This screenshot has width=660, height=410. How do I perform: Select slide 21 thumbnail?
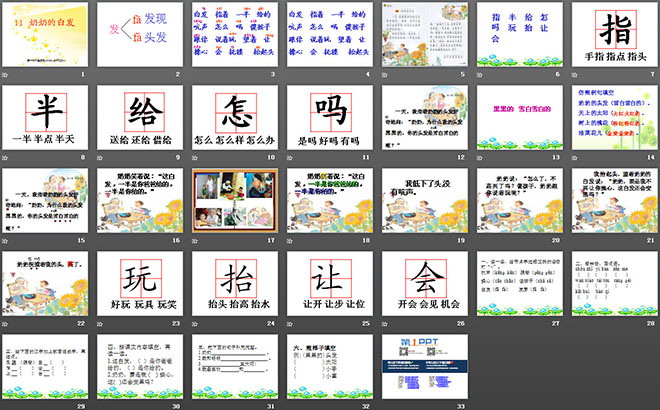pyautogui.click(x=615, y=200)
